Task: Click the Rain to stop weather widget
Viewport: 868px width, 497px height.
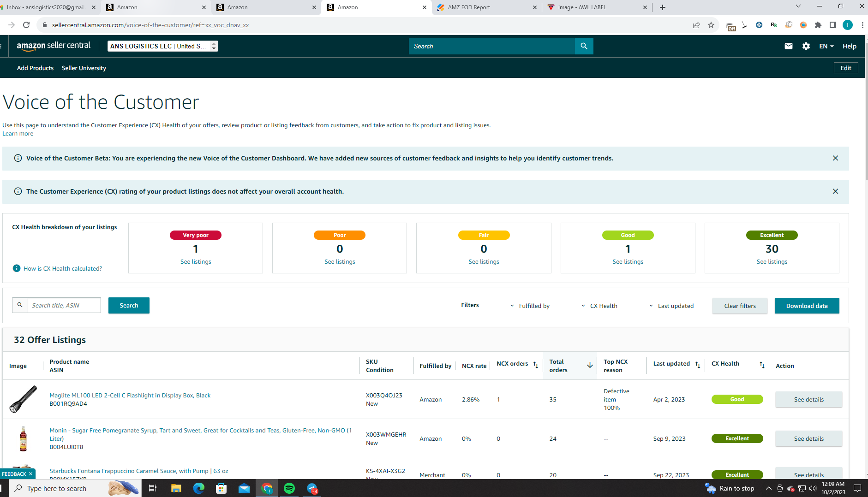Action: click(x=730, y=488)
